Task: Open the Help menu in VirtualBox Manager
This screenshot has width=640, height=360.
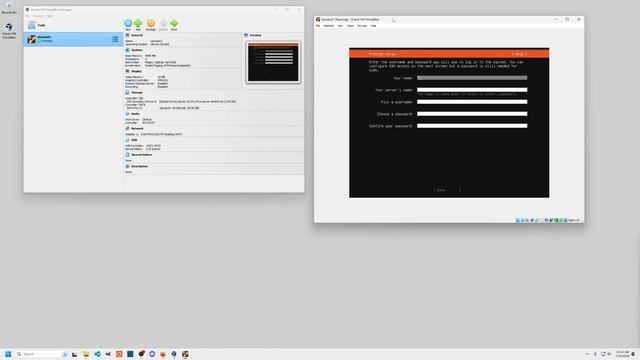Action: coord(50,16)
